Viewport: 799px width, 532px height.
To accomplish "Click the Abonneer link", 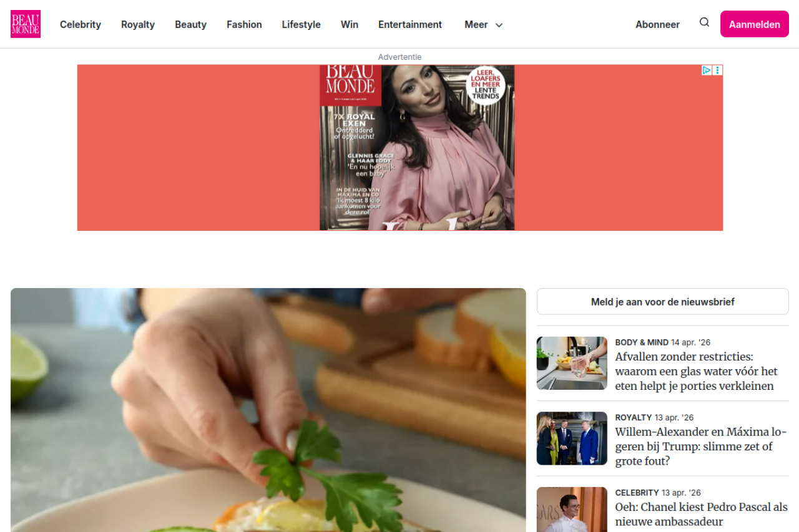I will tap(657, 25).
